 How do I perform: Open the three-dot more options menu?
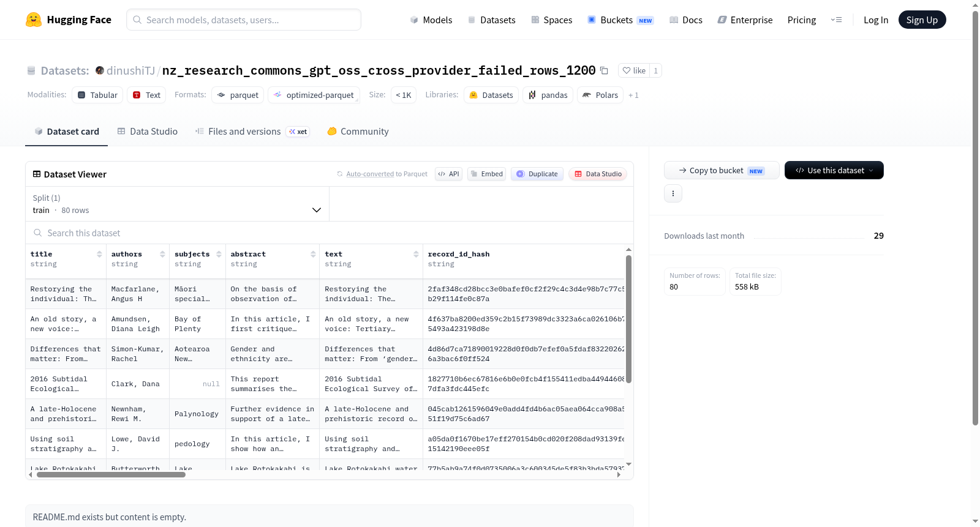673,193
